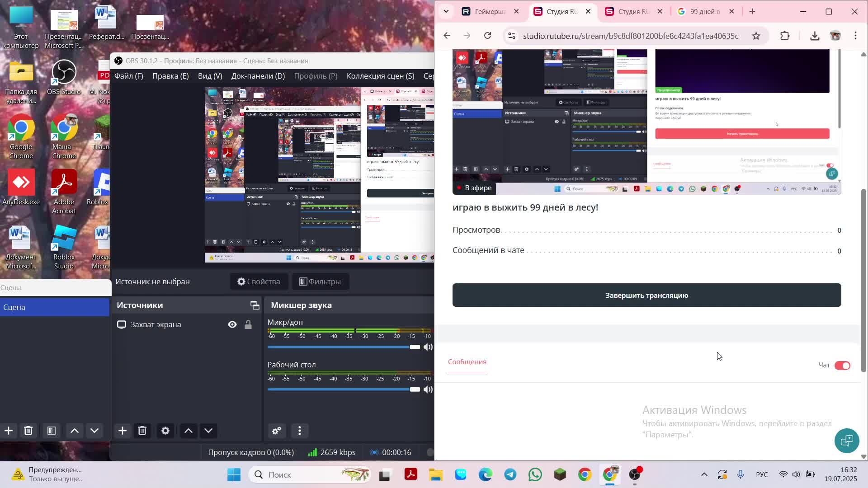The width and height of the screenshot is (868, 488).
Task: Select the Сцена scene item
Action: click(x=55, y=307)
